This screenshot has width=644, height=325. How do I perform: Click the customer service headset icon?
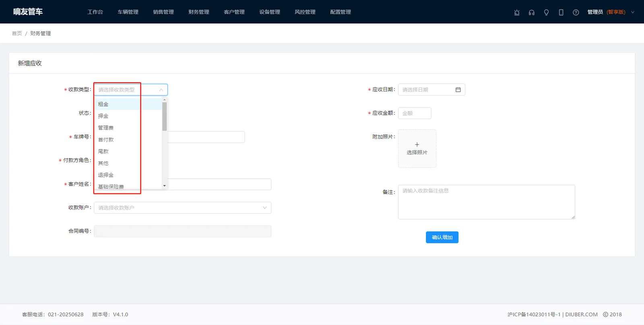[532, 12]
